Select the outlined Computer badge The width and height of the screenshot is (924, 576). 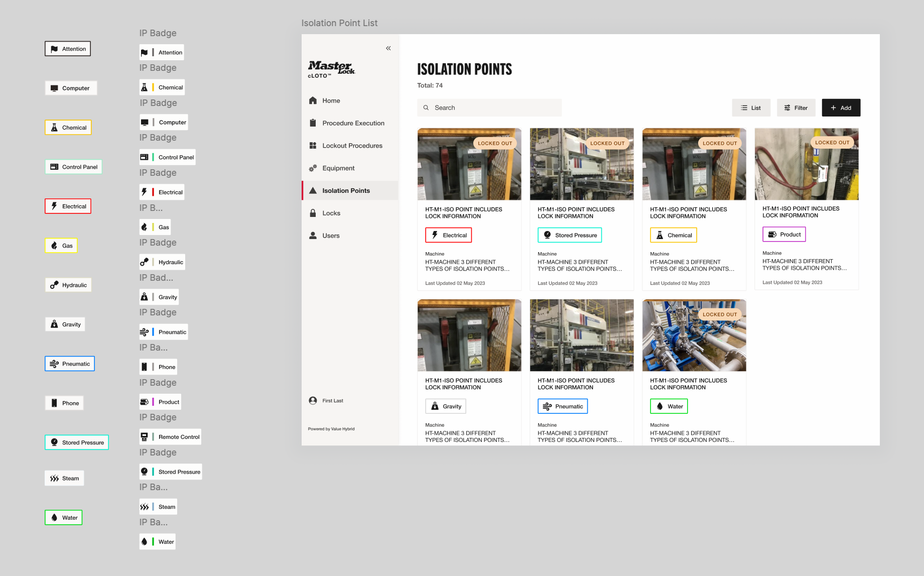(x=71, y=88)
